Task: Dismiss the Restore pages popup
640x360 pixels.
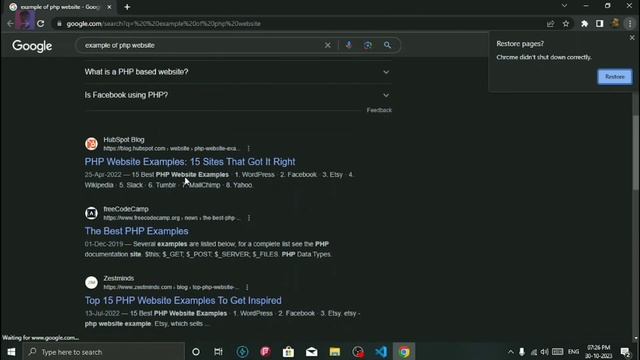Action: [x=632, y=38]
